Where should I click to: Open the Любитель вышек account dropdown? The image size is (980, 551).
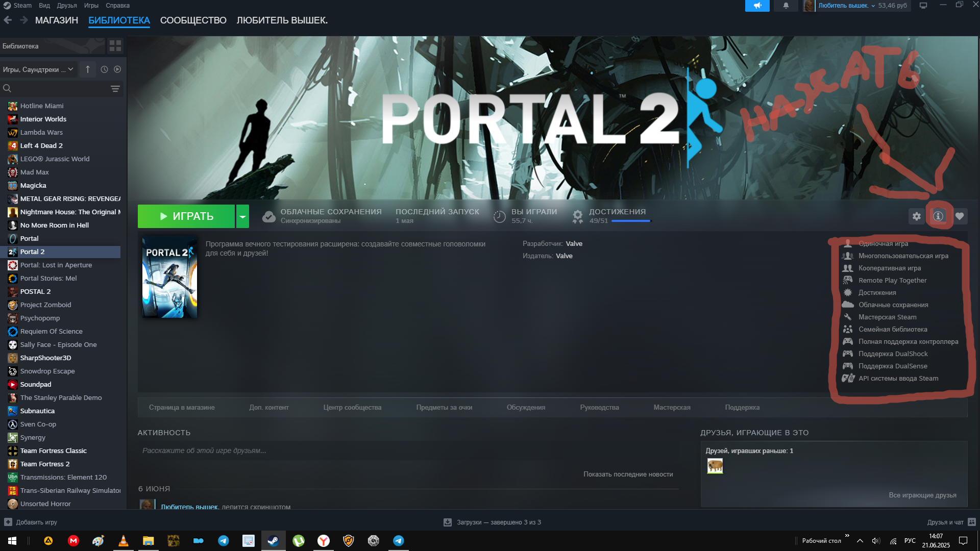(847, 6)
